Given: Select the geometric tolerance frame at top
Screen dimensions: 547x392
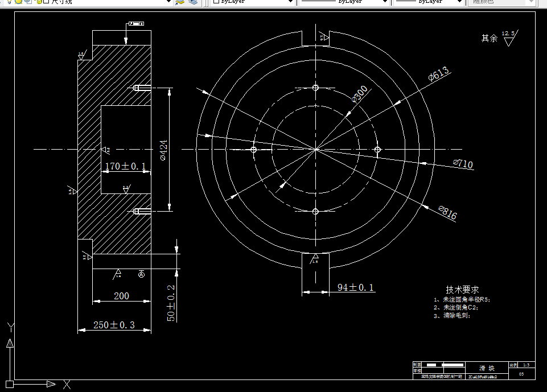Looking at the screenshot, I should pos(137,24).
